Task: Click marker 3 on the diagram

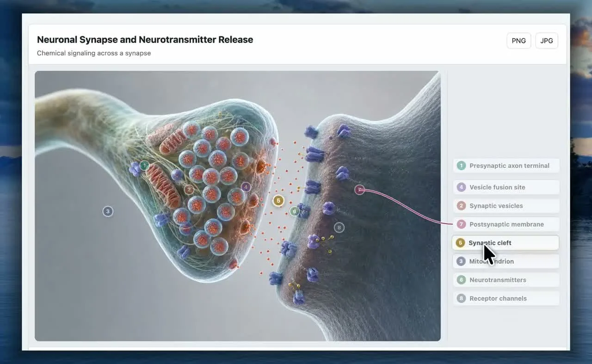Action: pos(108,211)
